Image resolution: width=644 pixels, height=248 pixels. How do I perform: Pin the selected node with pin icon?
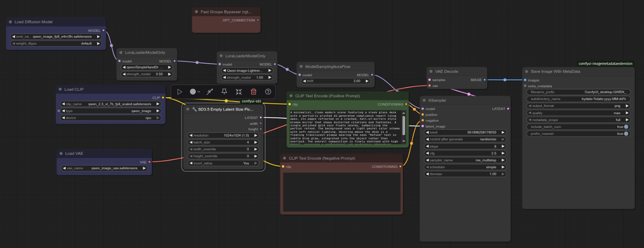coord(224,92)
